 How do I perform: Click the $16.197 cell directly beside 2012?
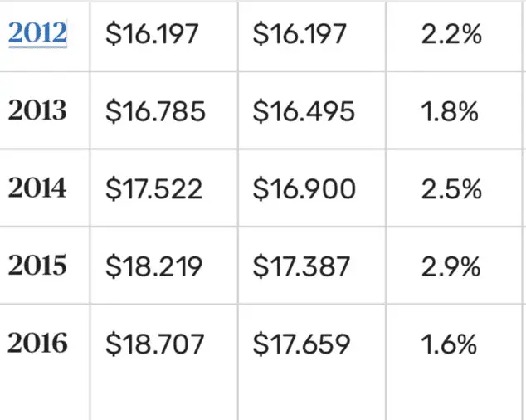(153, 34)
